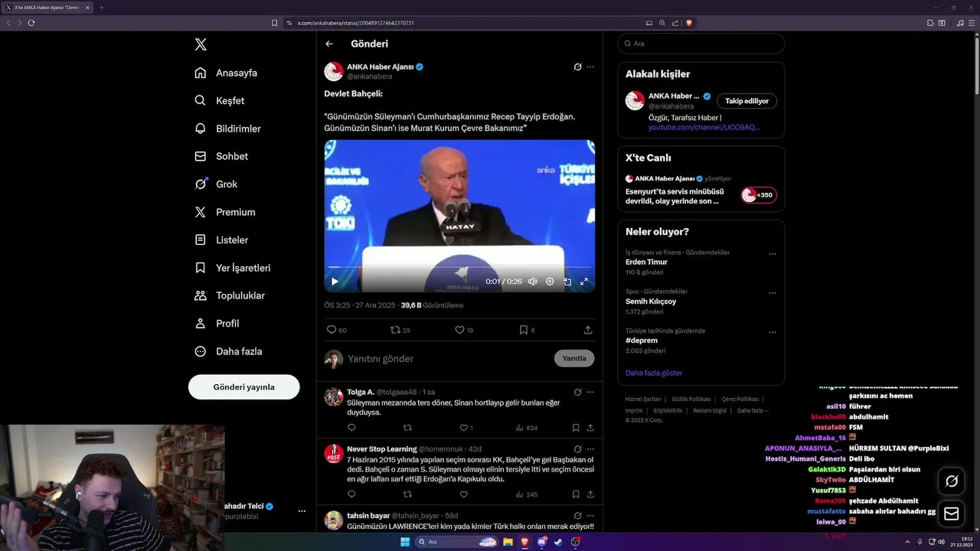Click Grok icon on ANKA post header

(577, 67)
